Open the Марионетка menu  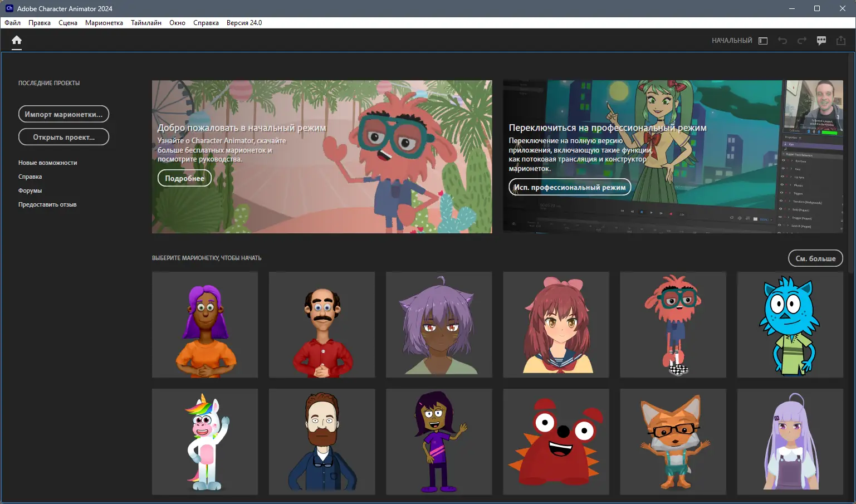click(104, 23)
